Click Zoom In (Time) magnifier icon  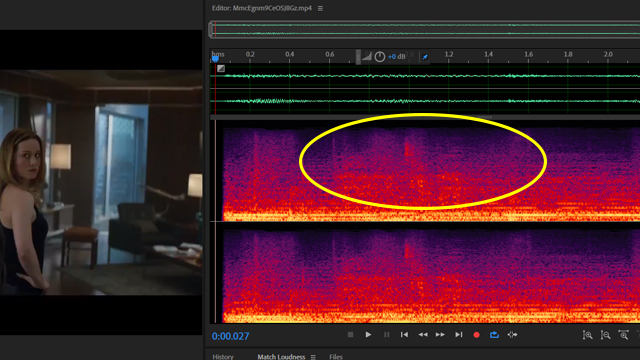[623, 335]
